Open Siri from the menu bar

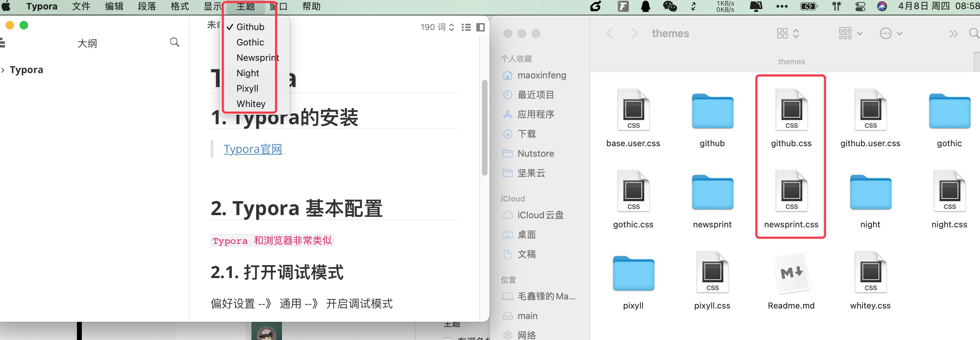882,6
